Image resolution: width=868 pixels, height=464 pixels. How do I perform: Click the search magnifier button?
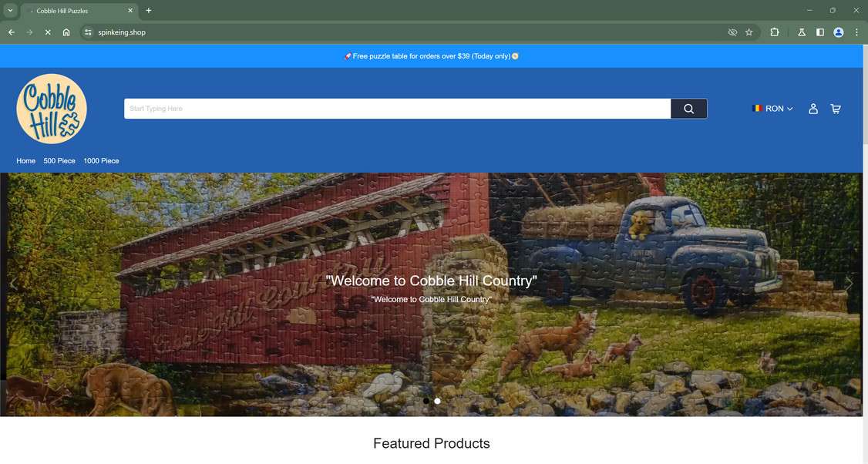[688, 109]
